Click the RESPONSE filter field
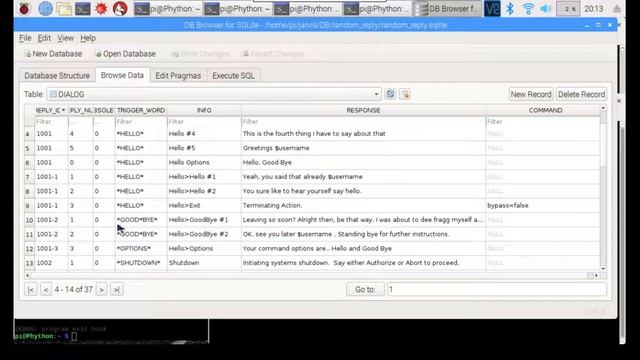640x360 pixels. (x=363, y=122)
